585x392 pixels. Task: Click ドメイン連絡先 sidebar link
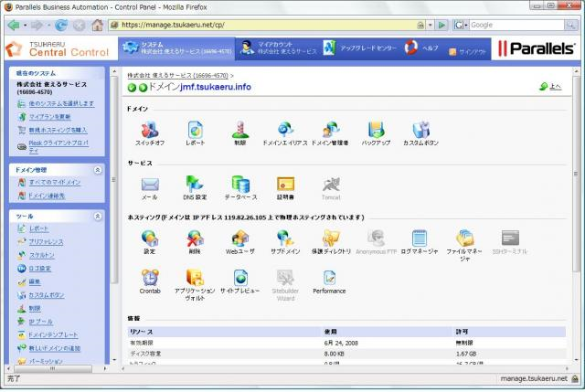[x=47, y=196]
